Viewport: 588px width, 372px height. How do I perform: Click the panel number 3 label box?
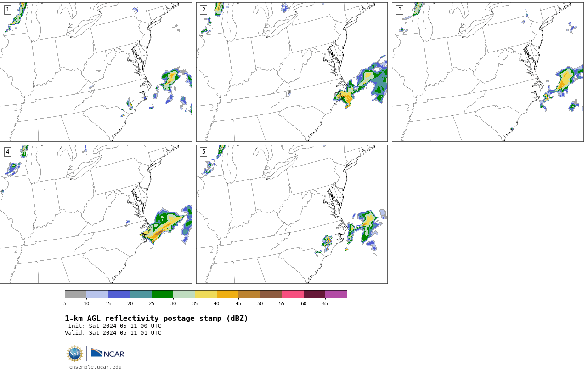pos(400,10)
